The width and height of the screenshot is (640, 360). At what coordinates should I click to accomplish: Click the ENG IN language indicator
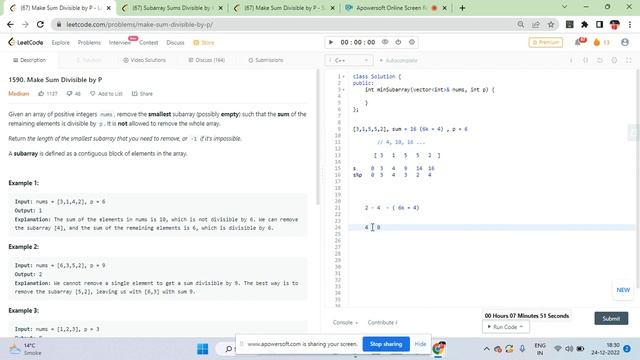click(540, 349)
